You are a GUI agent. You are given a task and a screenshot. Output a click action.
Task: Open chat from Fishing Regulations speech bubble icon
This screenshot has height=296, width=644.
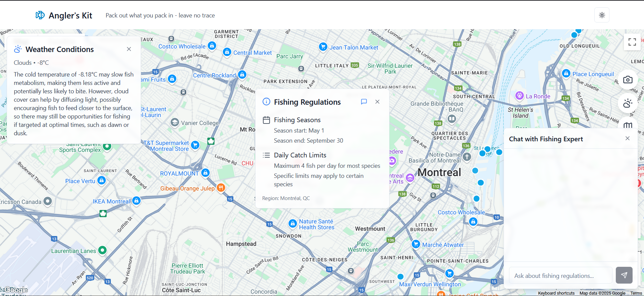point(364,102)
